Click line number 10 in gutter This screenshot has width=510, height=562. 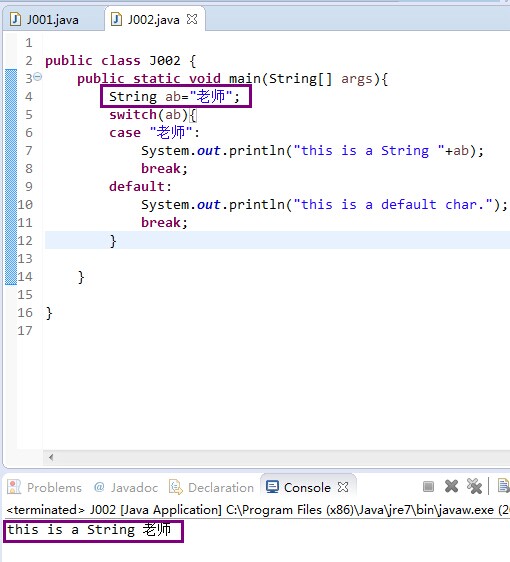tap(25, 205)
